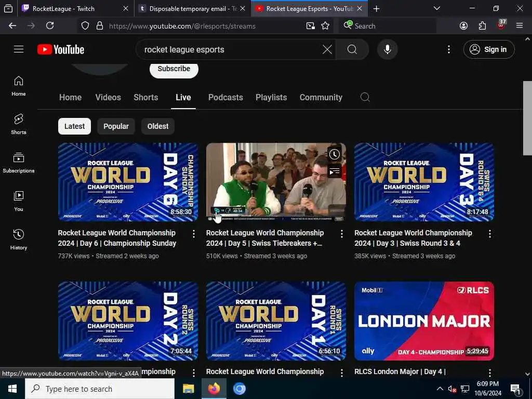Go back in Firefox
The height and width of the screenshot is (399, 532).
12,26
